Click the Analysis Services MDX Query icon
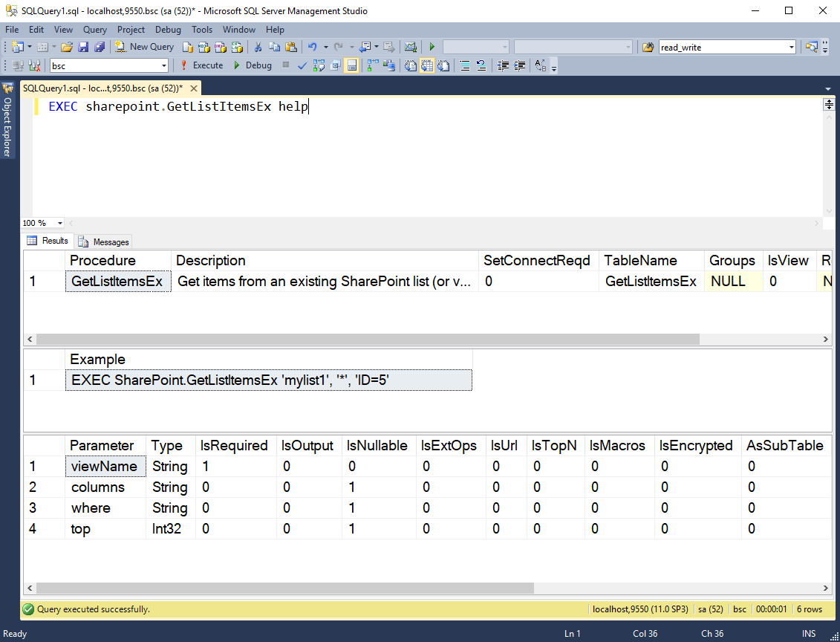The width and height of the screenshot is (840, 642). tap(204, 47)
